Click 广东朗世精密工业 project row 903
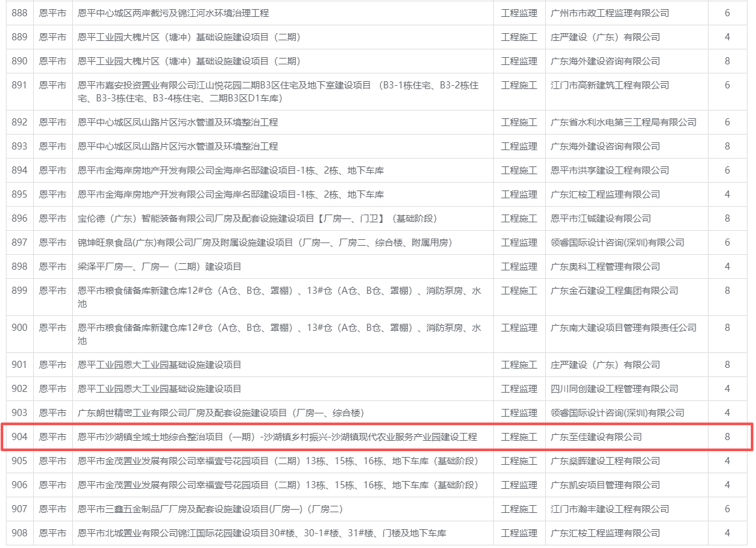Image resolution: width=756 pixels, height=548 pixels. 221,413
